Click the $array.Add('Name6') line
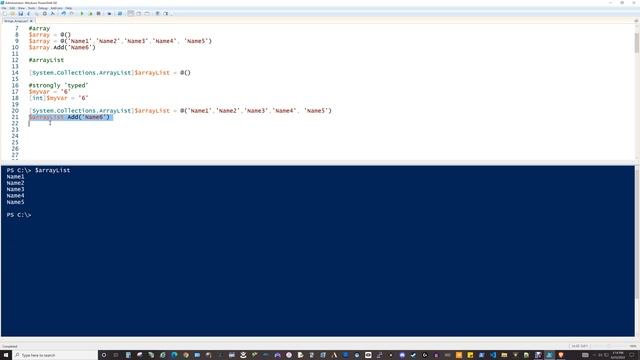Screen dimensions: 640x360 pos(62,47)
